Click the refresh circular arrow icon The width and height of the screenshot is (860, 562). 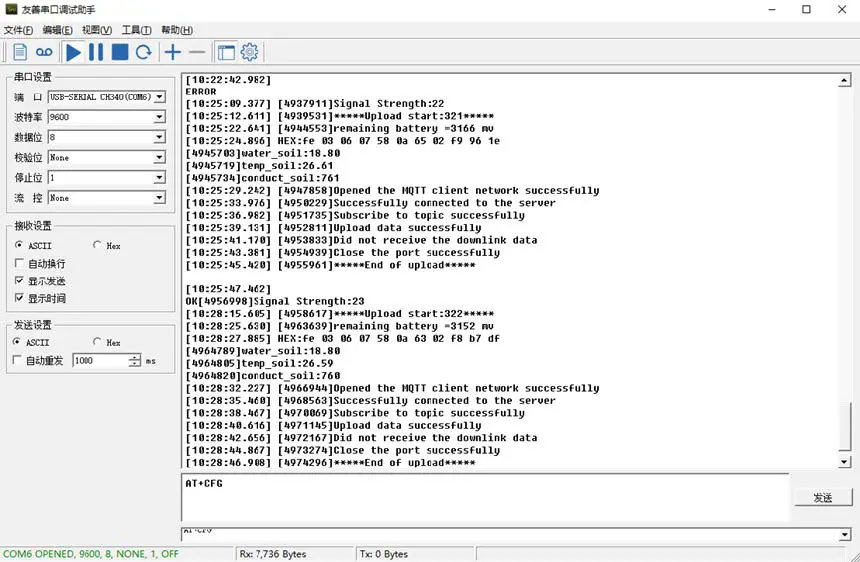144,52
